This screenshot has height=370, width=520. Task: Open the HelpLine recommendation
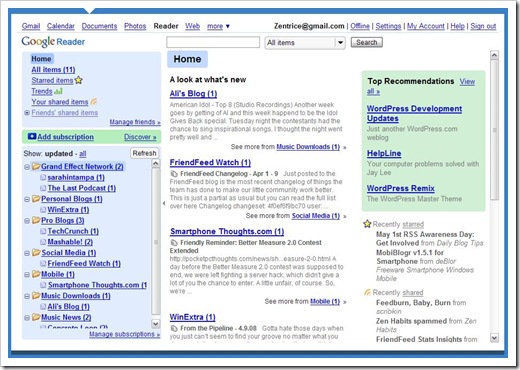point(384,153)
